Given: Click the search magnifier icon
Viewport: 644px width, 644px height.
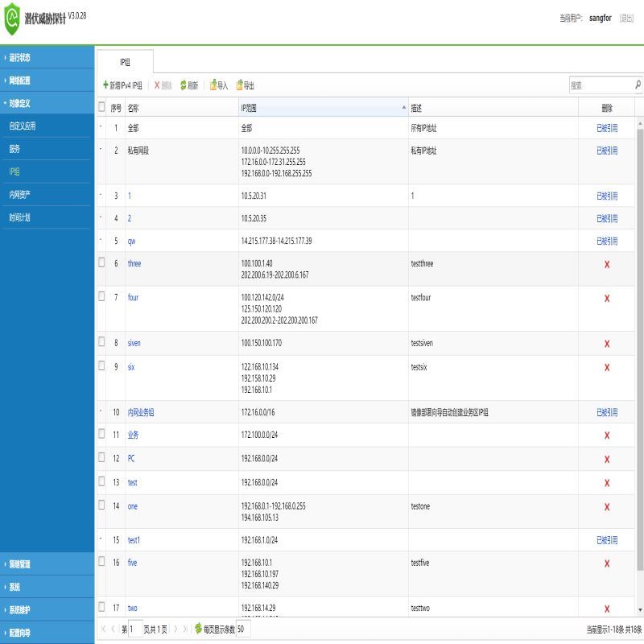Looking at the screenshot, I should click(x=637, y=84).
